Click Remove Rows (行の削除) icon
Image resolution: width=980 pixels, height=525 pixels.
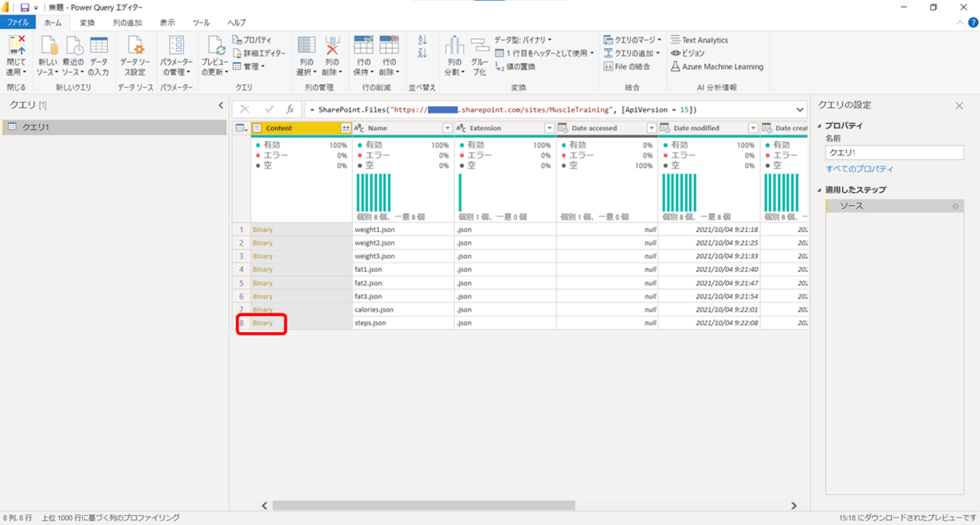pyautogui.click(x=389, y=45)
